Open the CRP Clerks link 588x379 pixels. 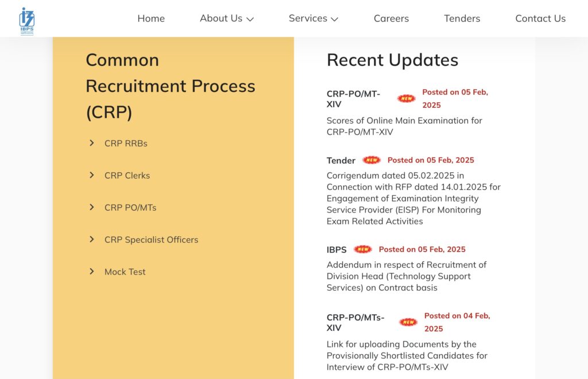(127, 176)
